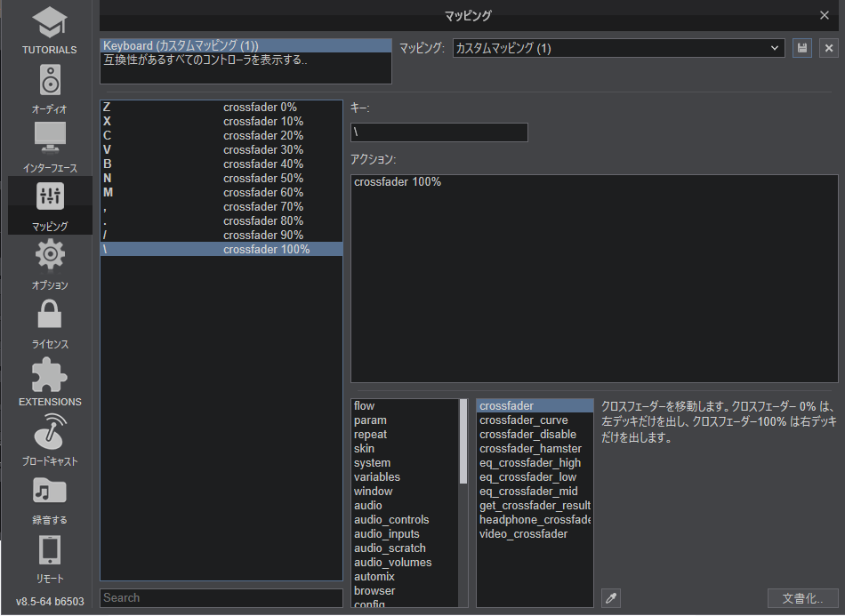Image resolution: width=845 pixels, height=616 pixels.
Task: Select the get_crossfader_result action
Action: point(535,506)
